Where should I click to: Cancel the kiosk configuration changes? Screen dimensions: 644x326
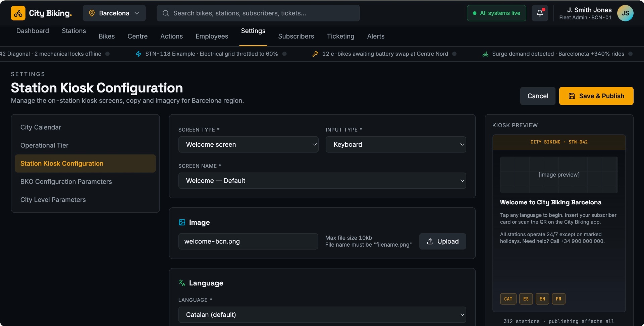[538, 96]
